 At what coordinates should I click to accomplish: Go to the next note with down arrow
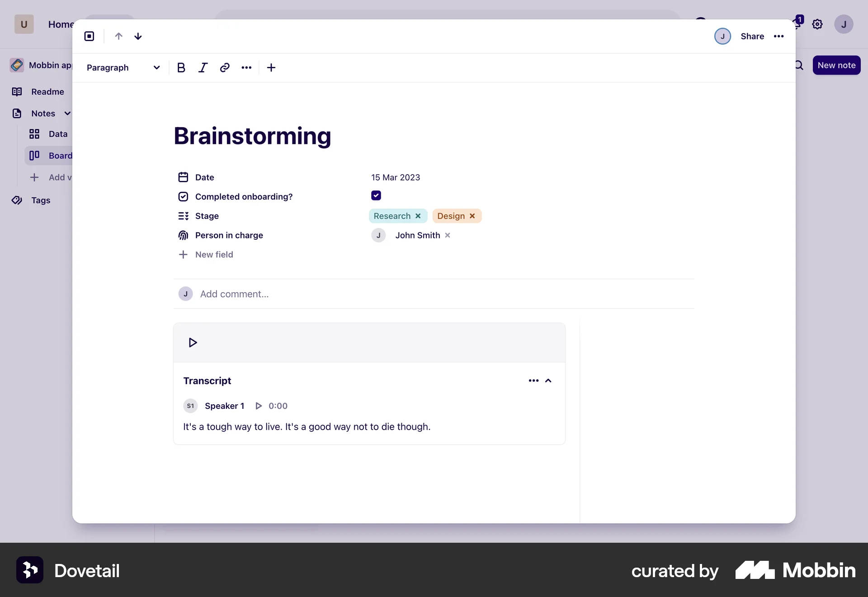click(138, 36)
